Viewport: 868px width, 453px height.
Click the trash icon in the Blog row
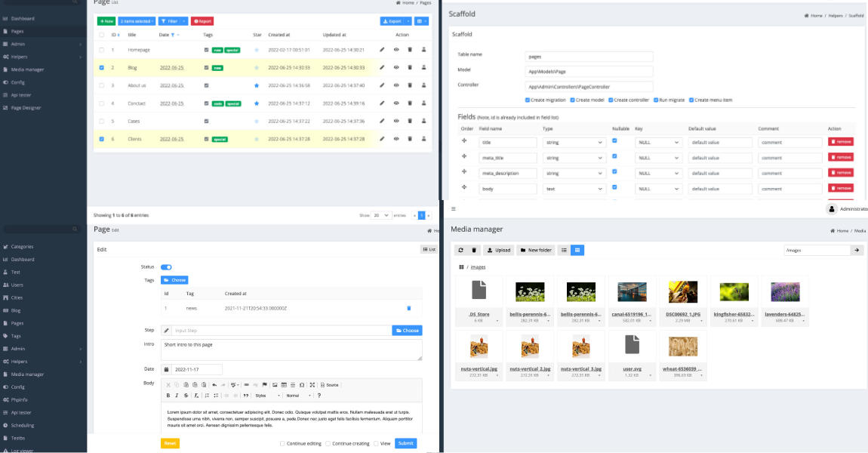tap(410, 68)
